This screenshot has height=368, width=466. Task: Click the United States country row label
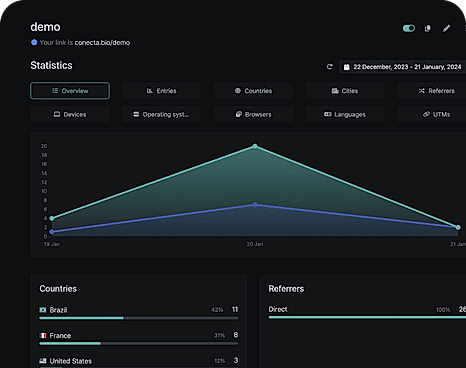coord(71,361)
